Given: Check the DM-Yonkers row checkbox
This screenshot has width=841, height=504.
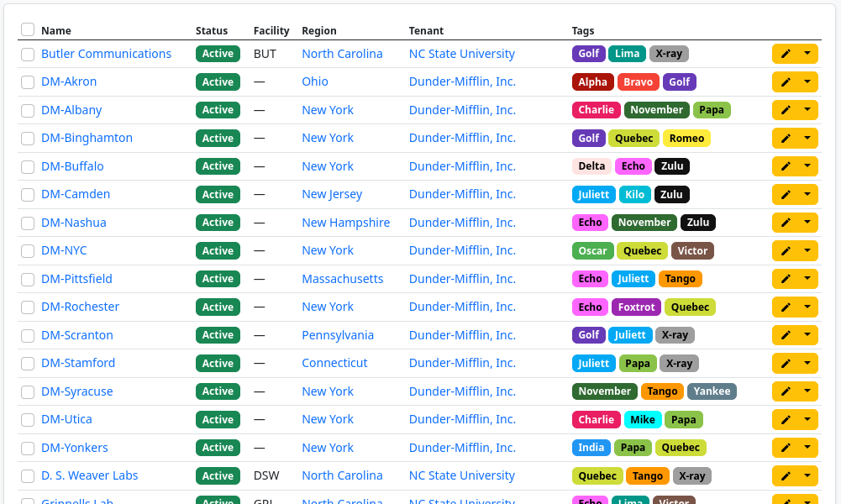Looking at the screenshot, I should (28, 449).
